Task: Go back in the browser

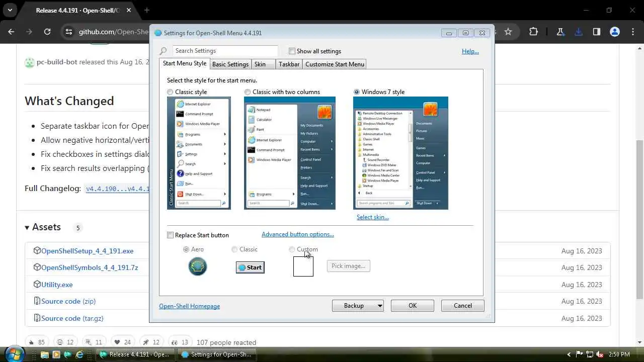Action: [x=12, y=32]
